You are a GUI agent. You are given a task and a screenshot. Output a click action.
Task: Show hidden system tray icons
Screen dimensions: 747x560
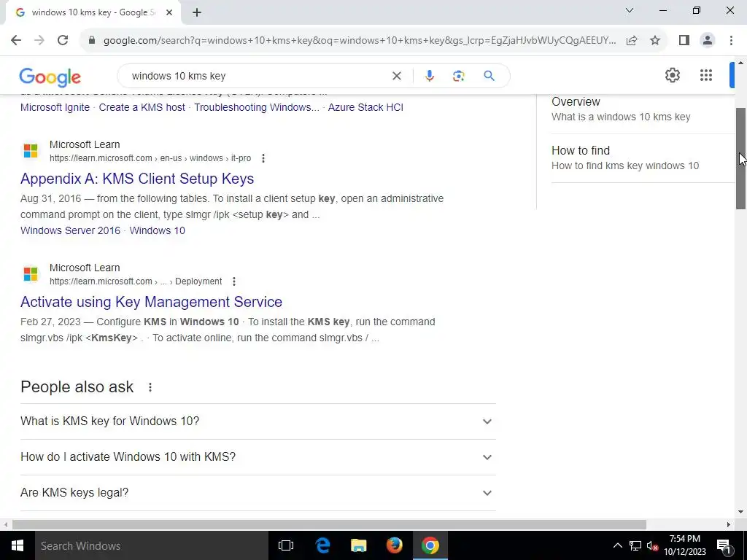(x=617, y=545)
